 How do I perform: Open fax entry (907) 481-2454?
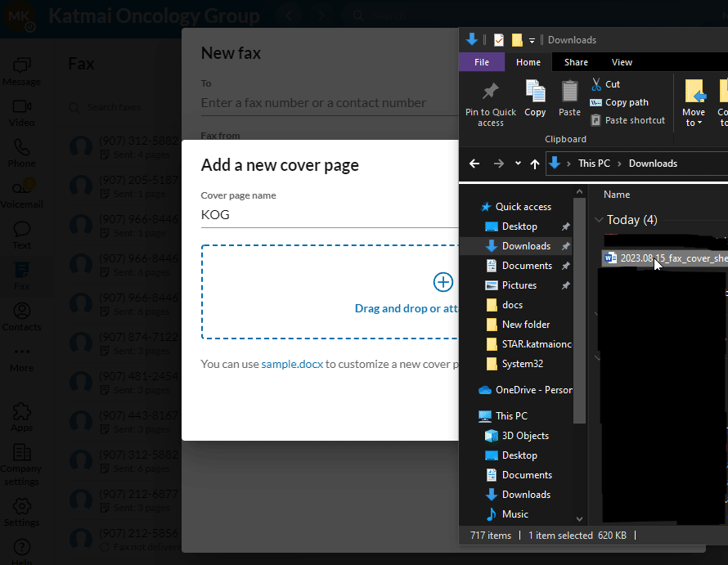click(124, 383)
